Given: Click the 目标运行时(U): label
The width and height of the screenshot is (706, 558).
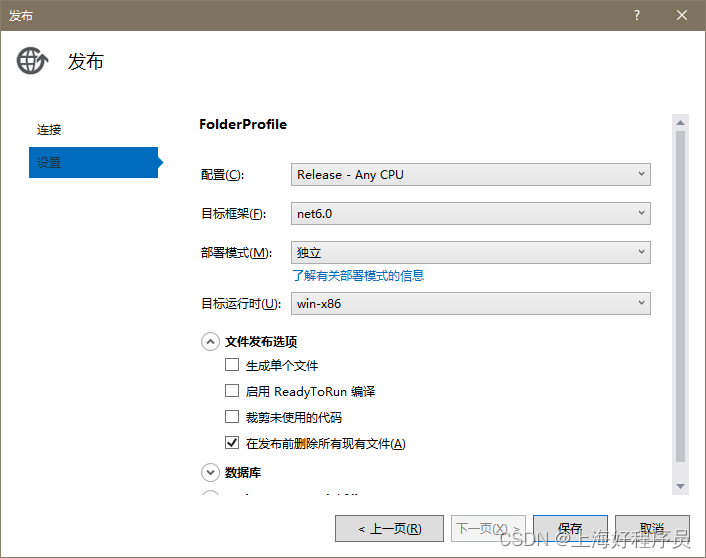Looking at the screenshot, I should [241, 304].
